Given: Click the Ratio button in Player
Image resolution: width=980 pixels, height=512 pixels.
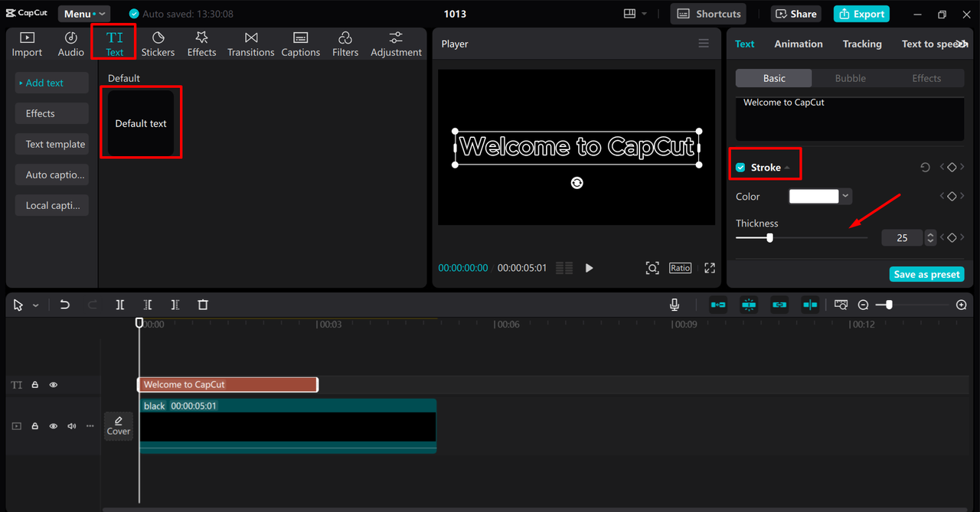Looking at the screenshot, I should (680, 268).
